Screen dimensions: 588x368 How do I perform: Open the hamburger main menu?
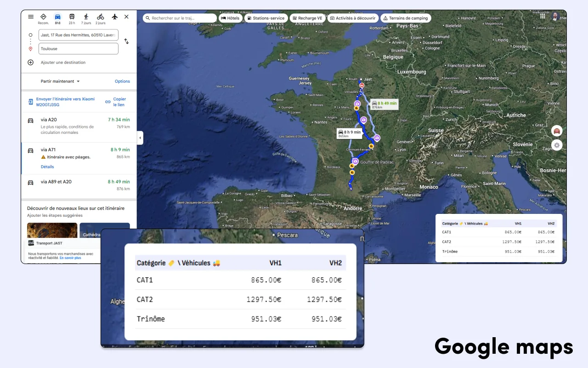coord(31,17)
